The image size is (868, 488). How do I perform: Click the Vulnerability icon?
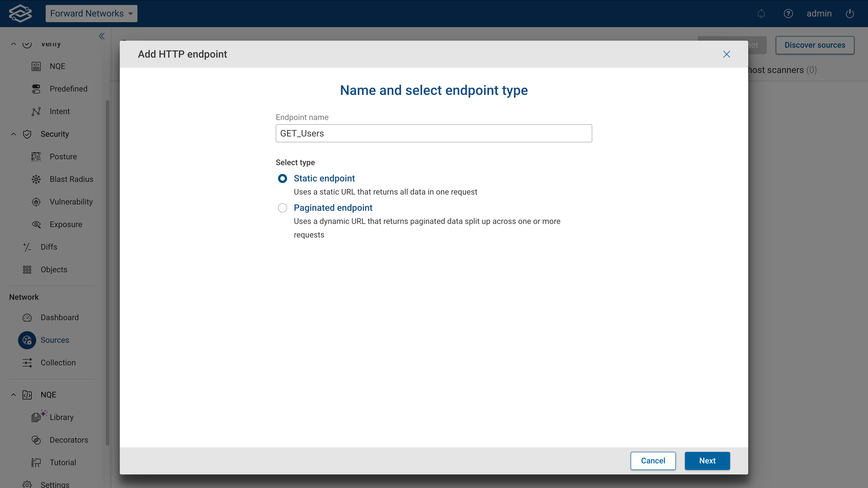pyautogui.click(x=36, y=201)
